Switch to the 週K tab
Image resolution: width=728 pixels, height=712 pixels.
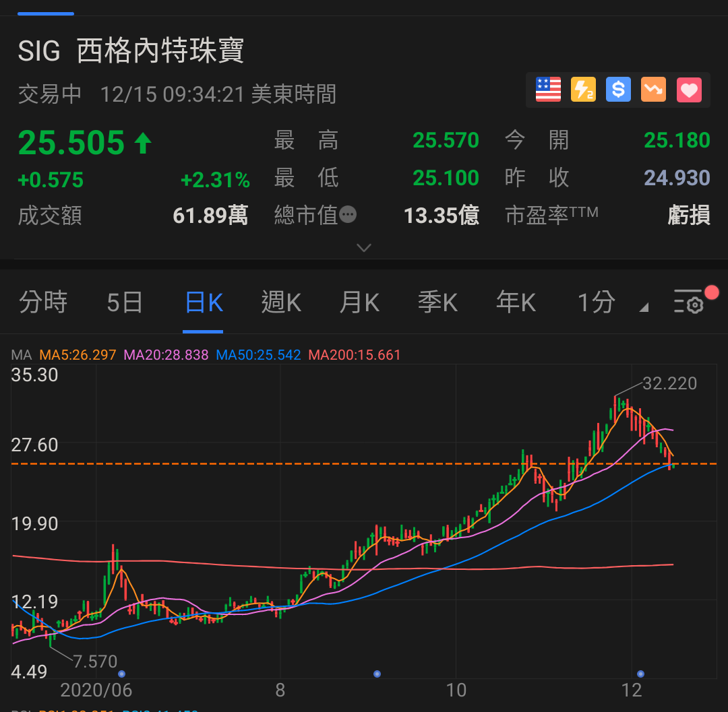tap(281, 302)
